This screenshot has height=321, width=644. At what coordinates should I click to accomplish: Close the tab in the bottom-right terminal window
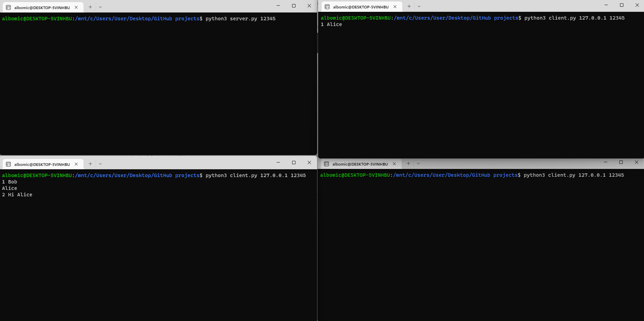394,164
